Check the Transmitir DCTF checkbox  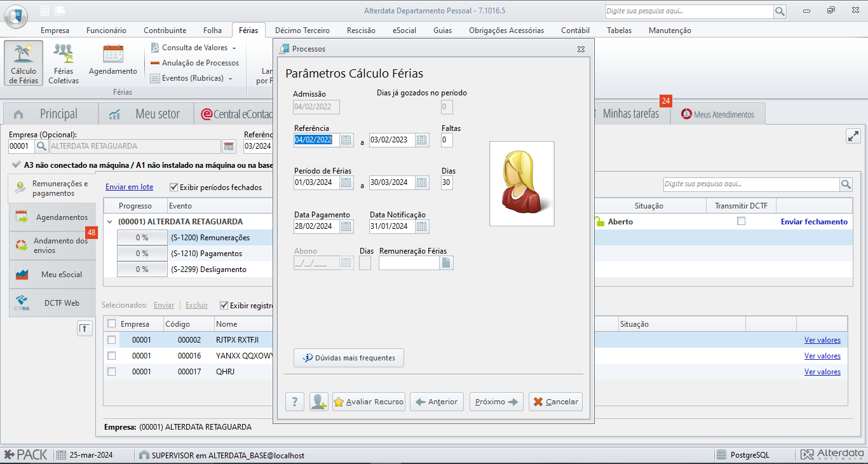741,221
